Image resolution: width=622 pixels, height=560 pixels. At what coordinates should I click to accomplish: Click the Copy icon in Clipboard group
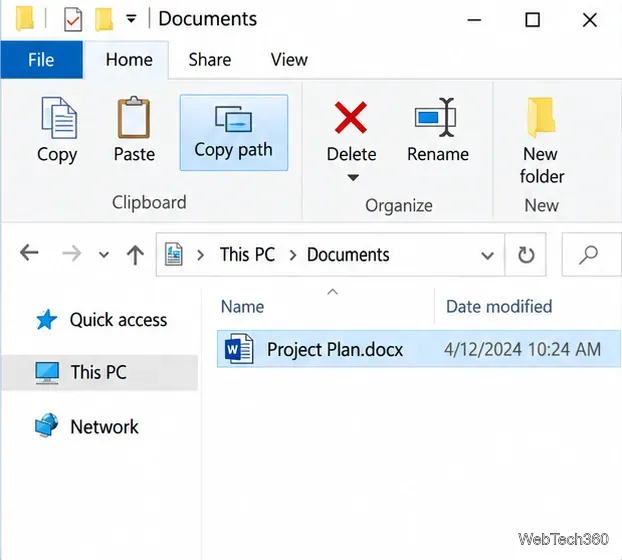click(59, 118)
